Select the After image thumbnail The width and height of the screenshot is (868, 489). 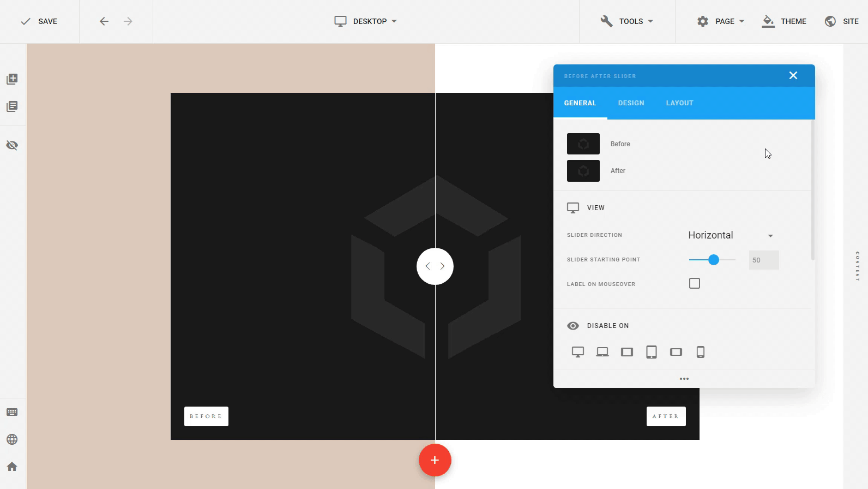pos(583,171)
